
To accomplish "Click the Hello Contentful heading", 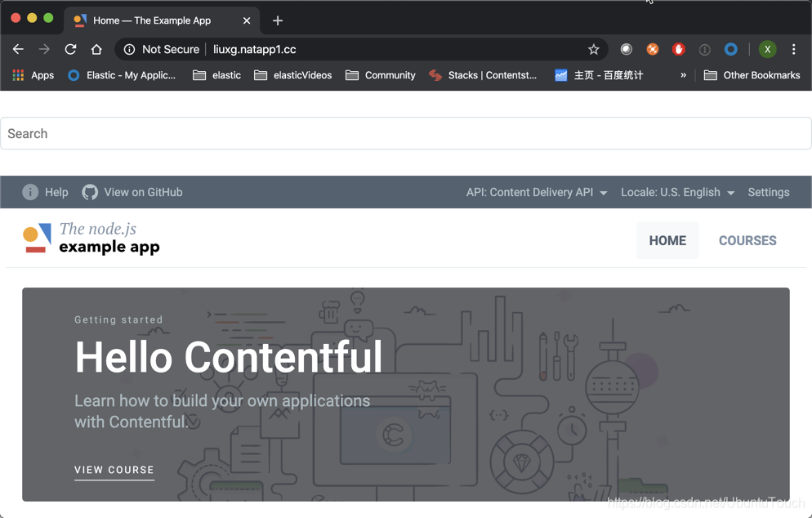I will (229, 357).
